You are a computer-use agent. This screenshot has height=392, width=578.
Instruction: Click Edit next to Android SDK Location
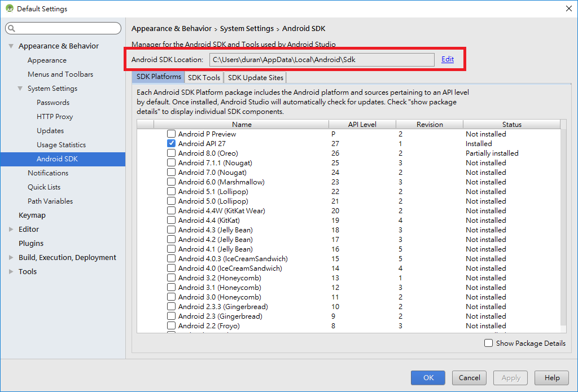[x=448, y=59]
